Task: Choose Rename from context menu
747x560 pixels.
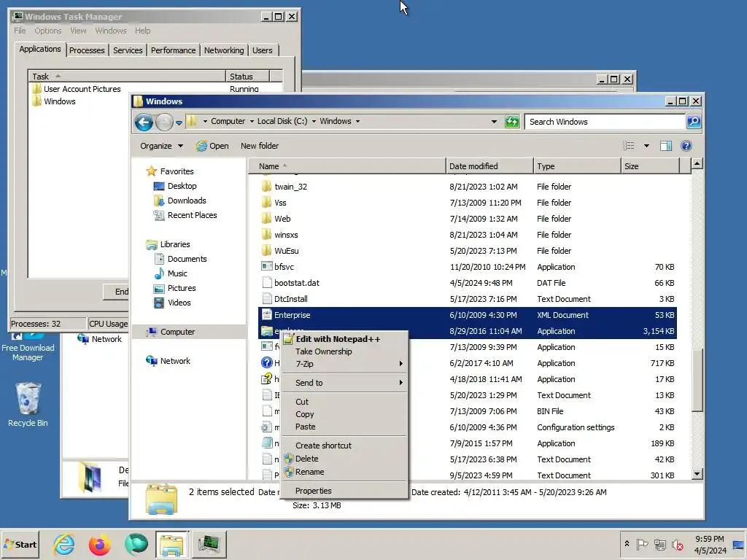Action: click(344, 472)
